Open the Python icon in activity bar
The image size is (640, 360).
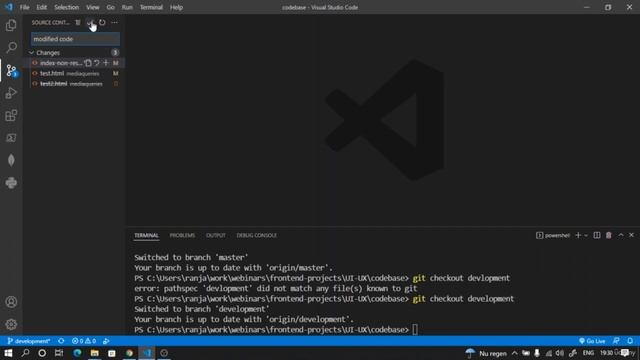(11, 182)
